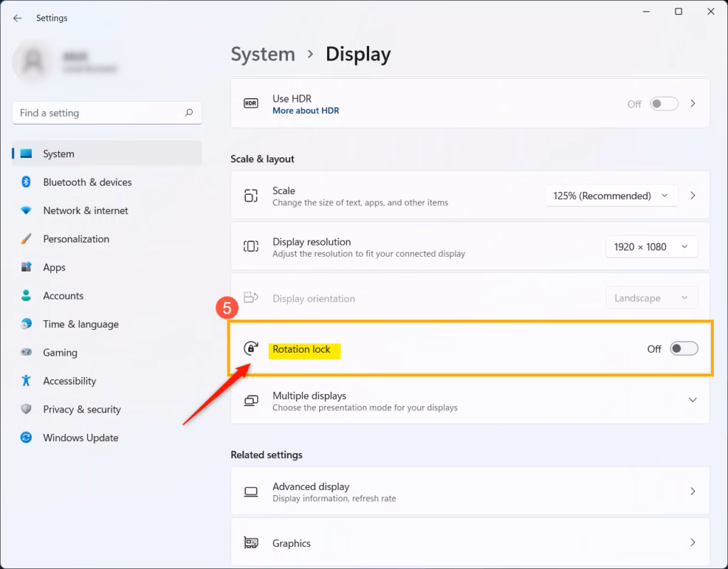Click the Rotation lock icon

tap(250, 349)
